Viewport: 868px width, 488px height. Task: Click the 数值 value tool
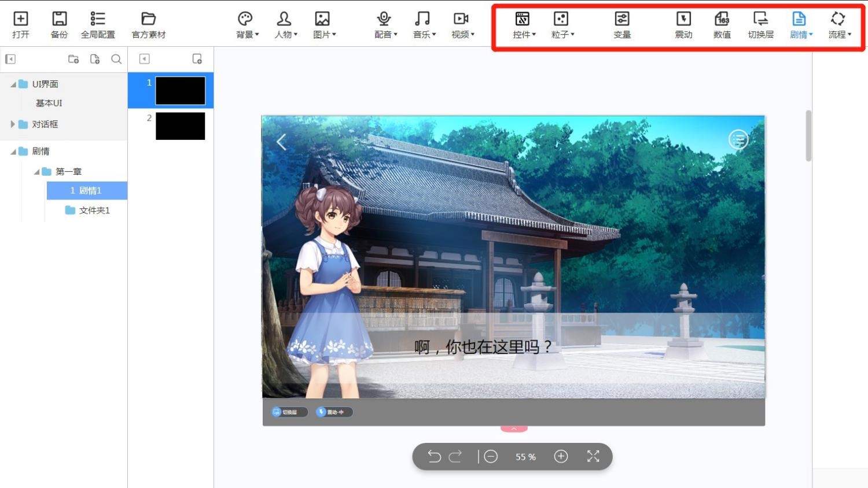coord(722,25)
